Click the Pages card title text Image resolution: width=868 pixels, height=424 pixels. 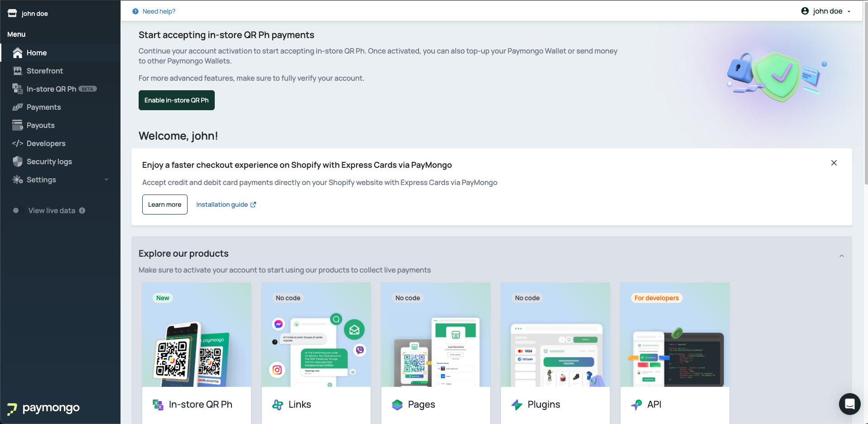[422, 405]
